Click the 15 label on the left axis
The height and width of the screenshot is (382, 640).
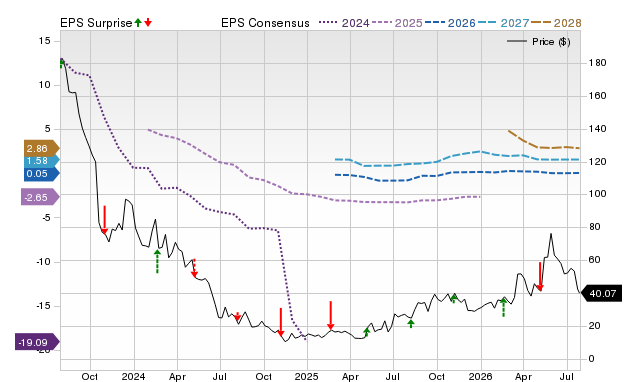coord(45,40)
